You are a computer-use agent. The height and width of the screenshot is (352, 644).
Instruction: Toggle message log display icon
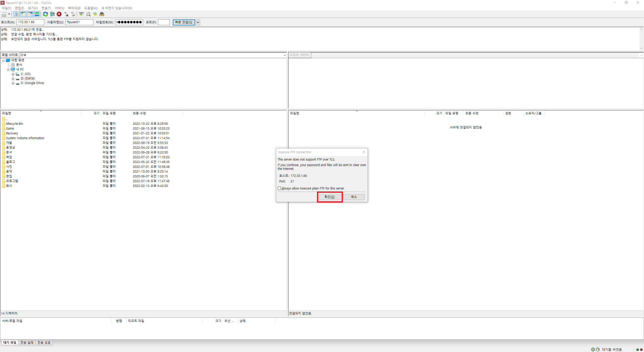coord(16,14)
